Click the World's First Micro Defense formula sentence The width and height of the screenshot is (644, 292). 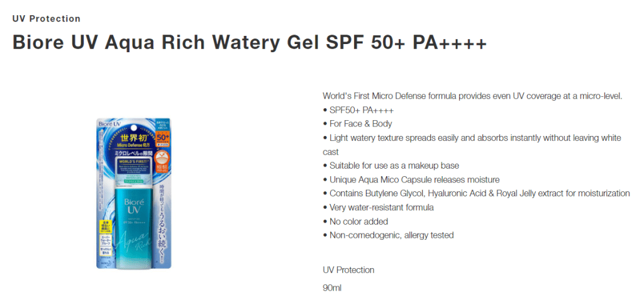point(473,96)
